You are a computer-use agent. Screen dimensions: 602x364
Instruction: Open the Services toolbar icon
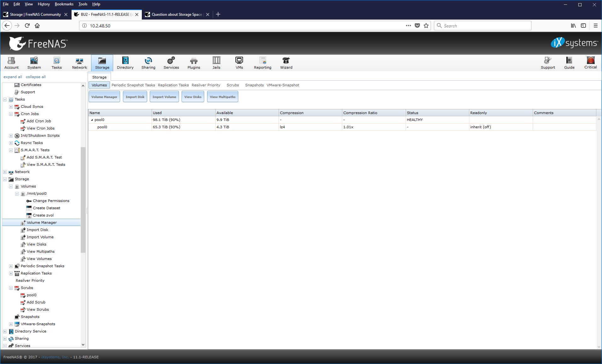point(171,63)
